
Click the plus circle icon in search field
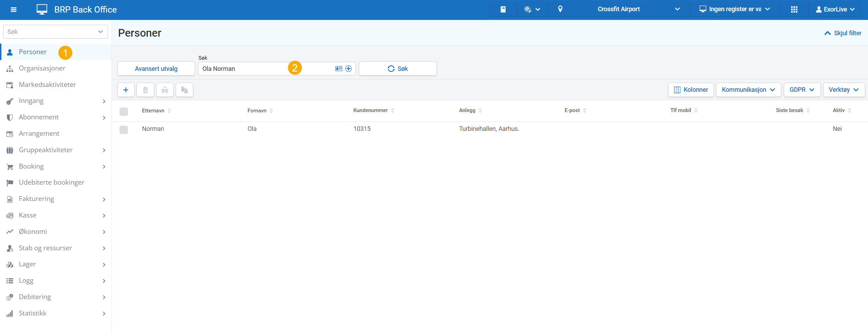click(x=348, y=68)
